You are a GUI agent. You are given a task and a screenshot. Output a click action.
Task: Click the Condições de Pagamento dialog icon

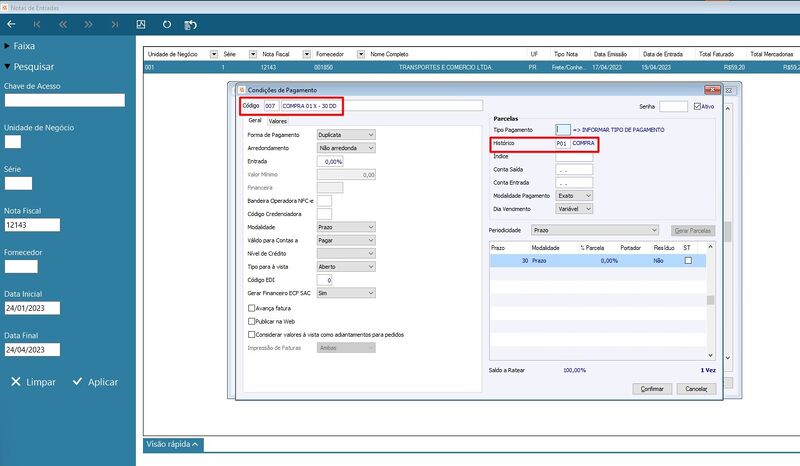click(x=242, y=90)
